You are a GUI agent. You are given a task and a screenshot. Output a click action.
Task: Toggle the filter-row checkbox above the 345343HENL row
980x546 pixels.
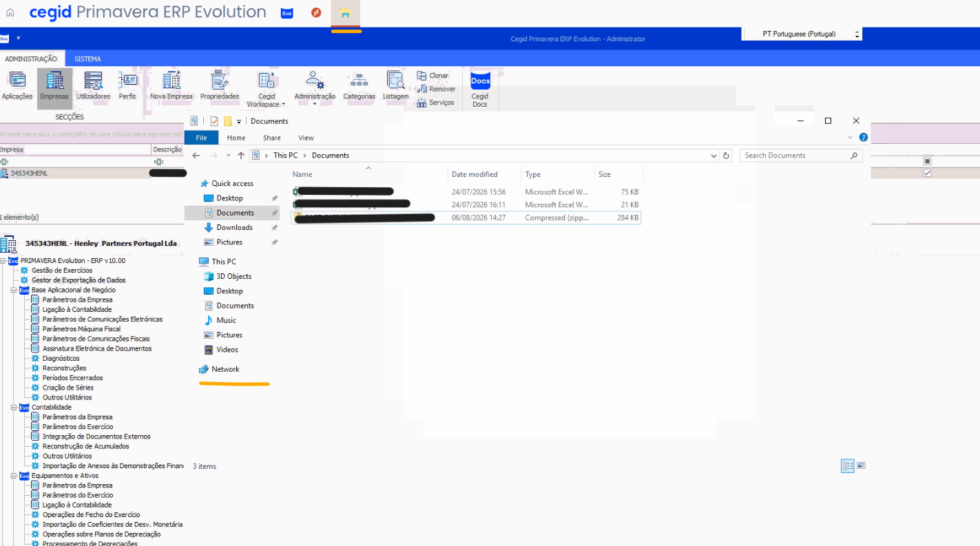[927, 161]
